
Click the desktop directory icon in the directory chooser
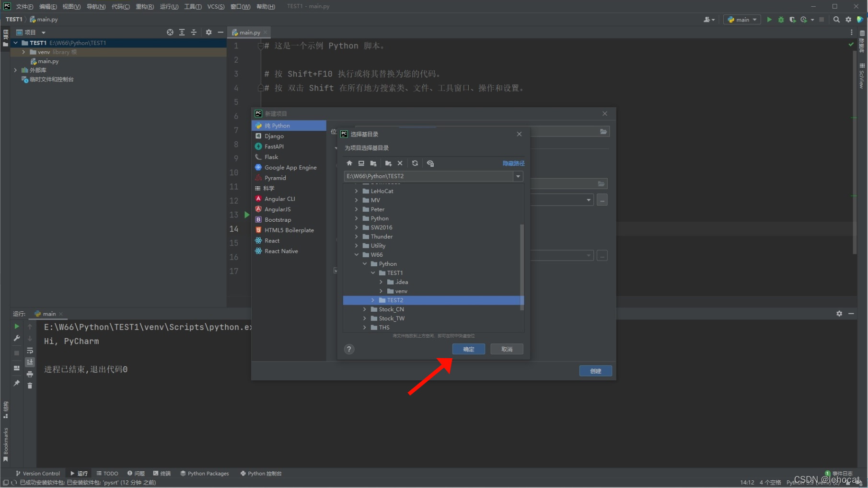coord(361,163)
